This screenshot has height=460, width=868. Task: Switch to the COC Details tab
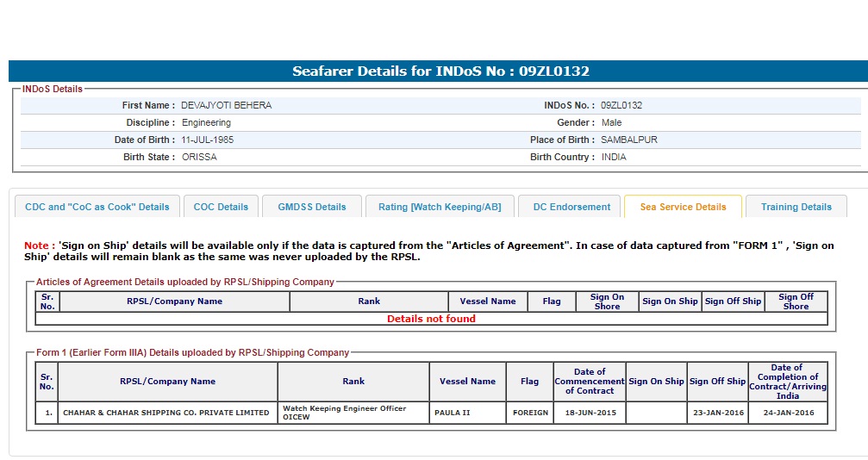tap(221, 207)
